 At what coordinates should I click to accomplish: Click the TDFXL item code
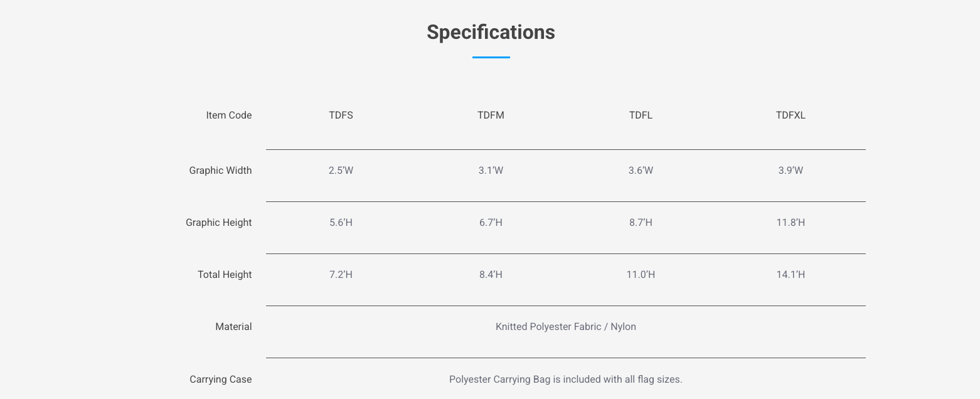[x=791, y=115]
